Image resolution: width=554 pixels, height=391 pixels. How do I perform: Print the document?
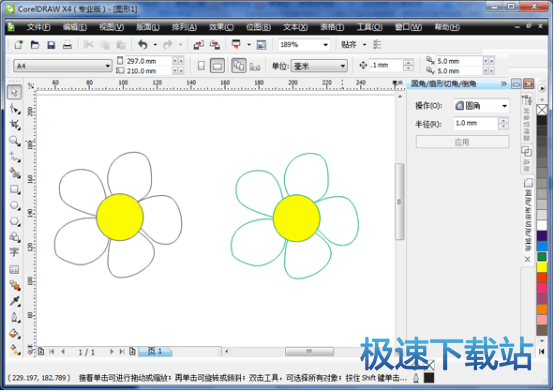[67, 45]
